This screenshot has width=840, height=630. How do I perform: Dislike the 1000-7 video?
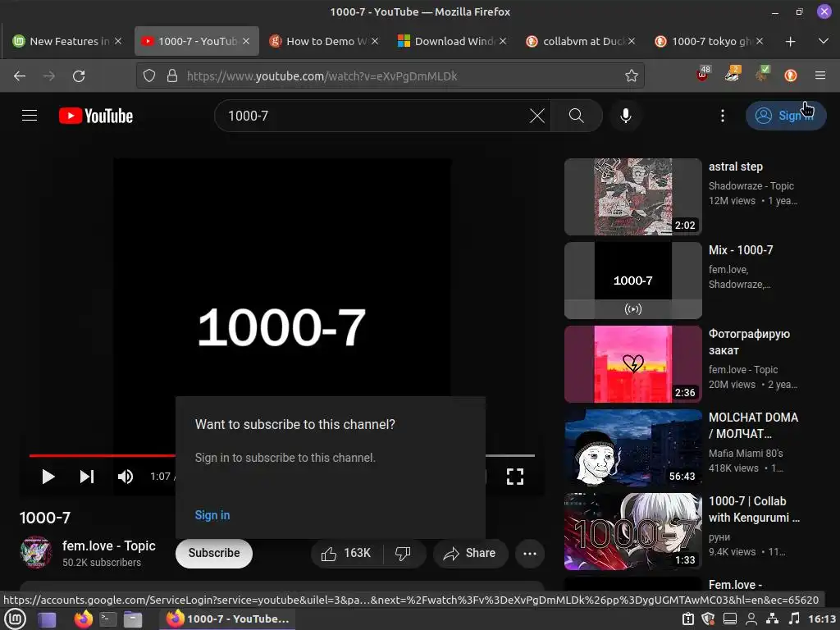[403, 553]
